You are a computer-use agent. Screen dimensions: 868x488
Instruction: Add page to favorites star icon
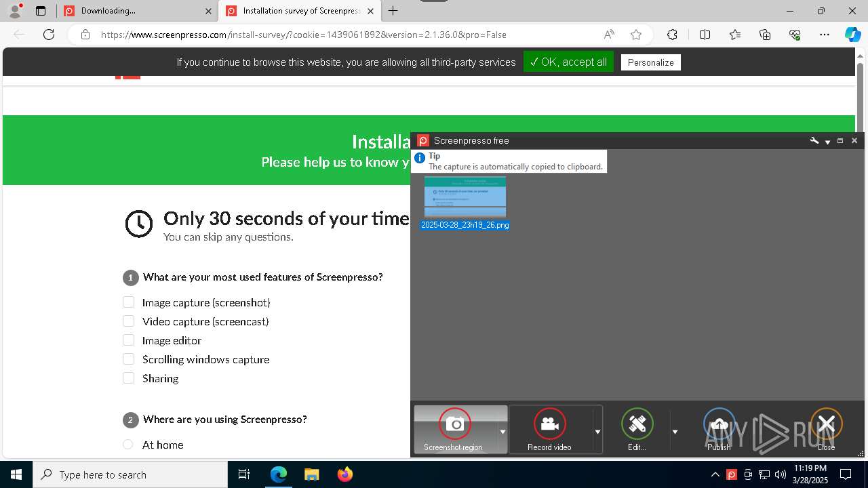(635, 35)
